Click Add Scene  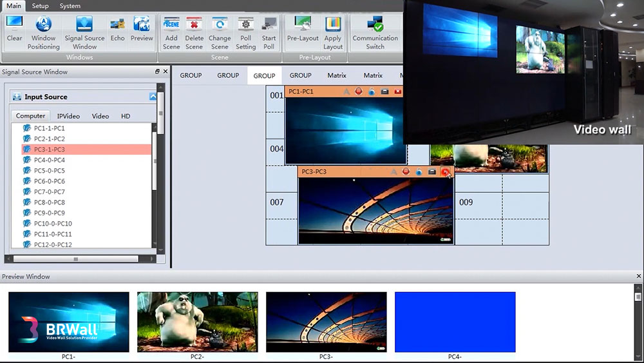(171, 33)
